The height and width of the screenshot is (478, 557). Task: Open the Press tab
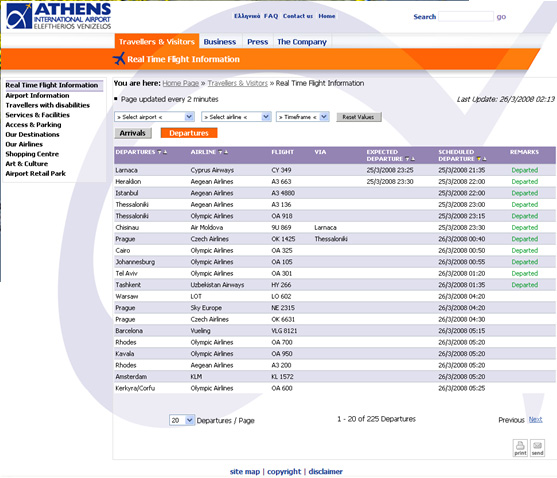[x=258, y=42]
